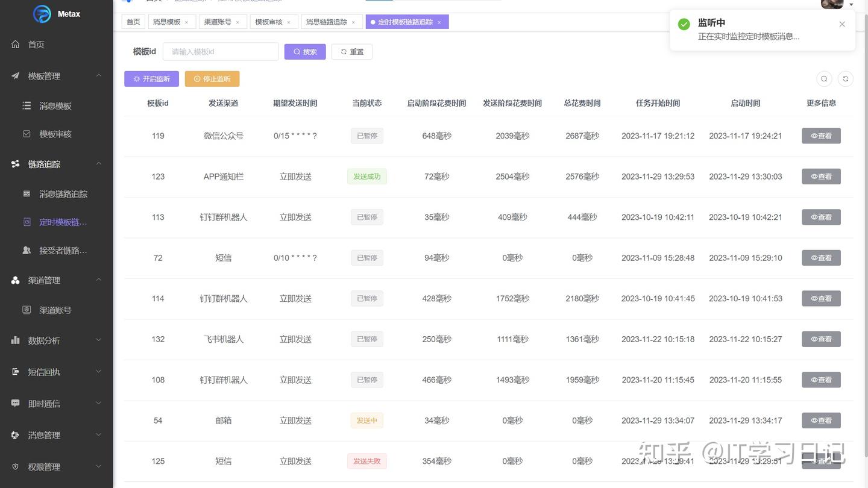Open 模板审核 in the sidebar
This screenshot has width=868, height=488.
click(x=57, y=134)
